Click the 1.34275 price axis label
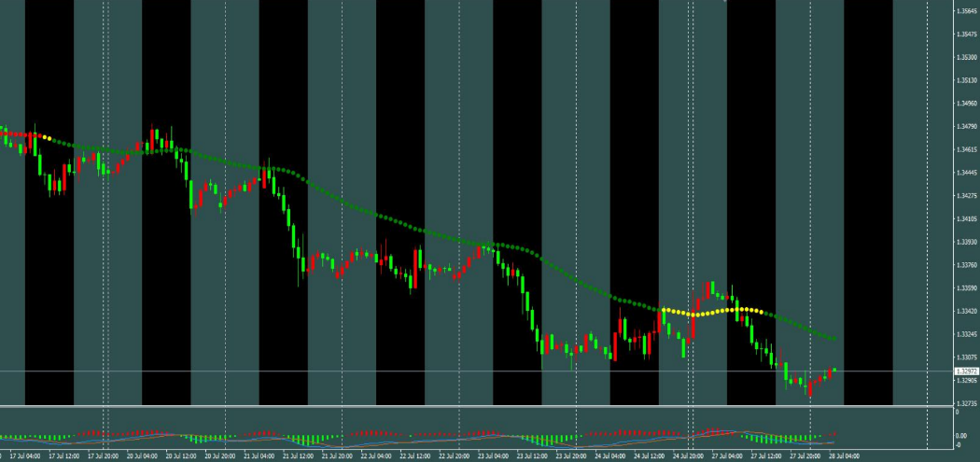This screenshot has height=462, width=980. (967, 196)
